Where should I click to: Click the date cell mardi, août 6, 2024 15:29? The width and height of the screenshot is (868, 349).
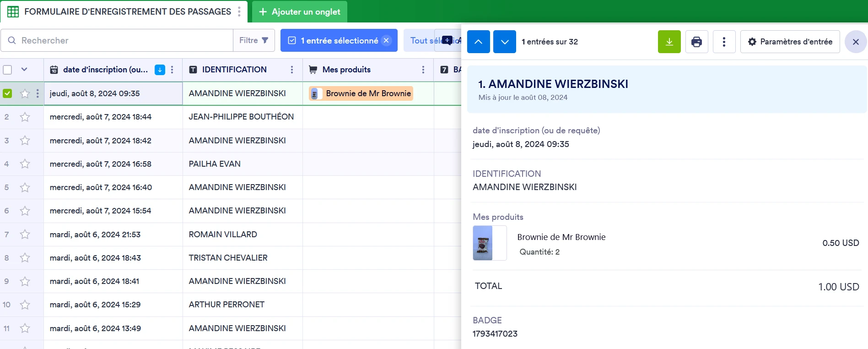(x=113, y=305)
